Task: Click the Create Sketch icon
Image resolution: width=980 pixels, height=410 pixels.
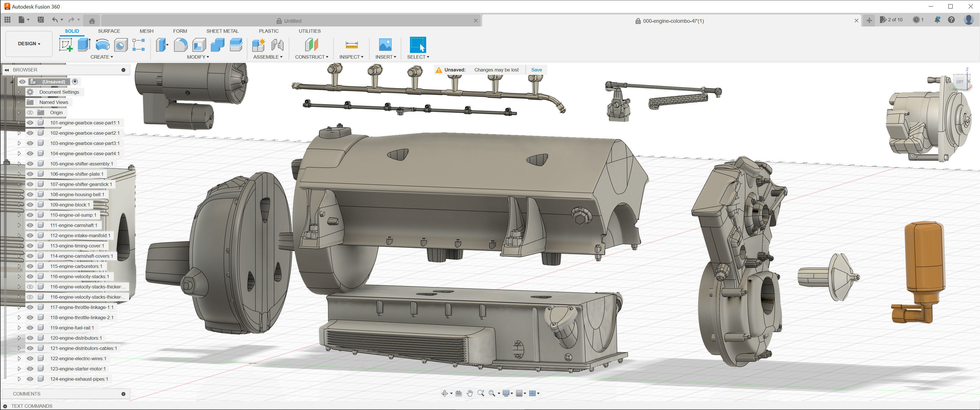Action: 66,45
